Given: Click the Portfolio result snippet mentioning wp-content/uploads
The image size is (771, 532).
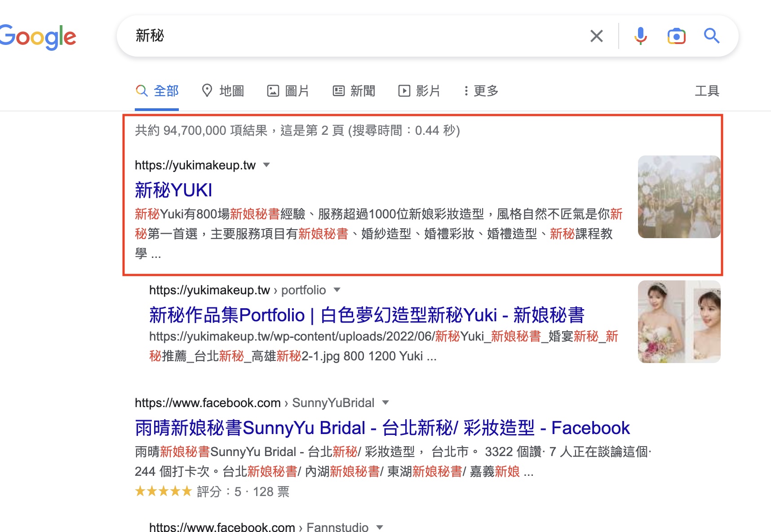Looking at the screenshot, I should [384, 346].
